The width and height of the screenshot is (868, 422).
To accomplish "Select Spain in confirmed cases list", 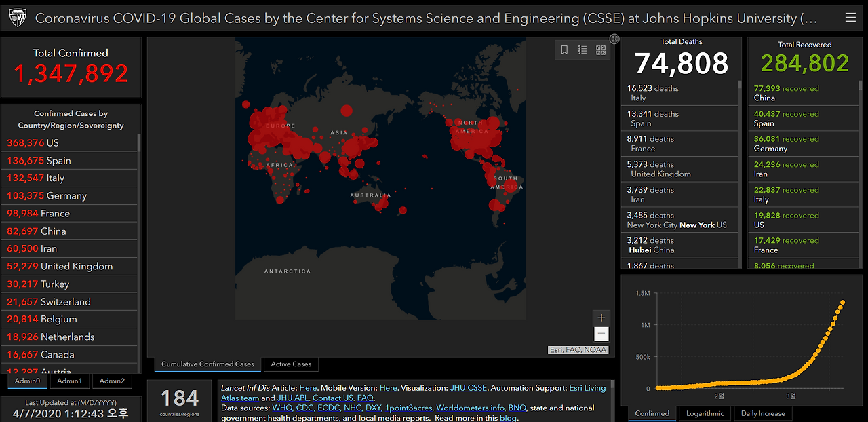I will (69, 160).
